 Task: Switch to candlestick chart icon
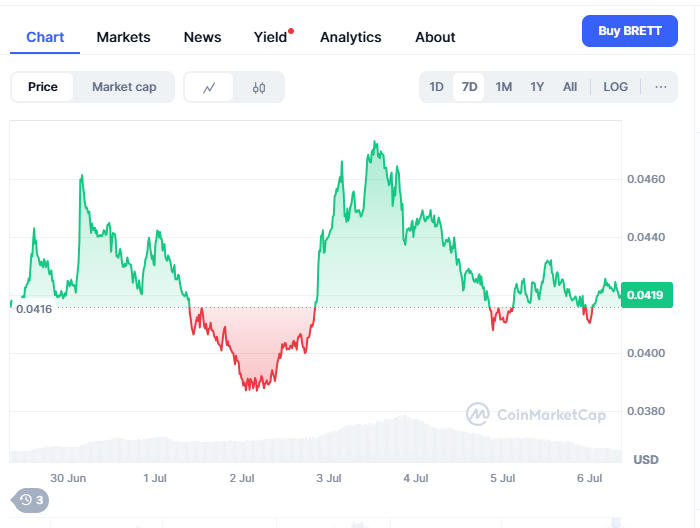[259, 87]
